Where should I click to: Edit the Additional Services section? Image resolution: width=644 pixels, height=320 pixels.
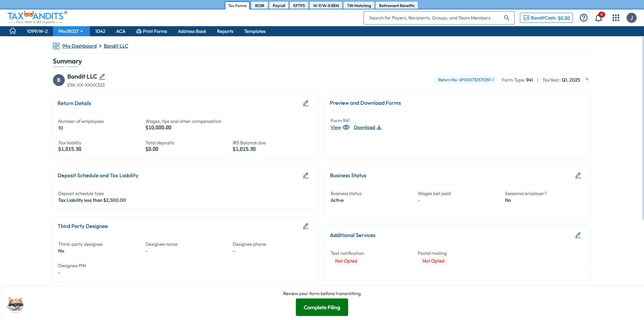point(578,235)
